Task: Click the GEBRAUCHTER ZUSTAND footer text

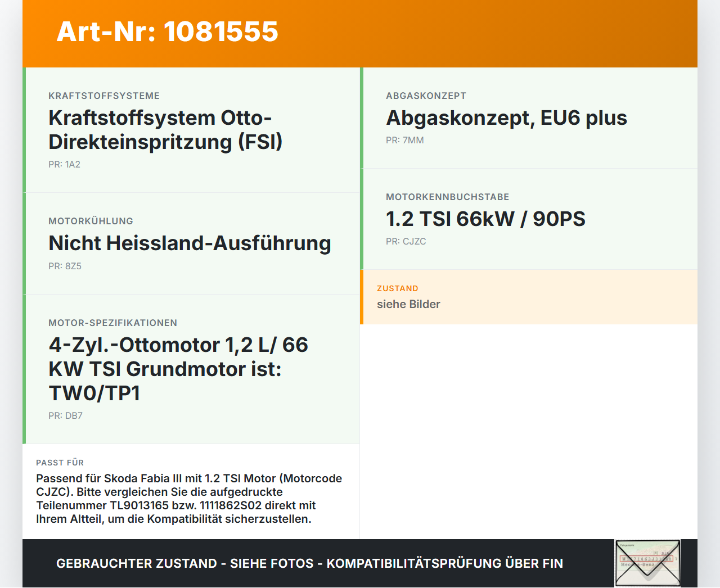Action: [x=309, y=563]
